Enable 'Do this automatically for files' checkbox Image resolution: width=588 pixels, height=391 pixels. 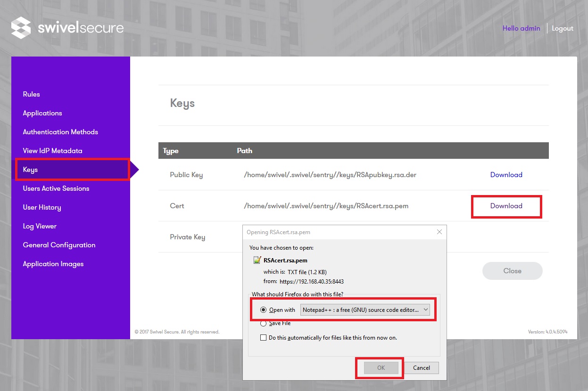(263, 338)
